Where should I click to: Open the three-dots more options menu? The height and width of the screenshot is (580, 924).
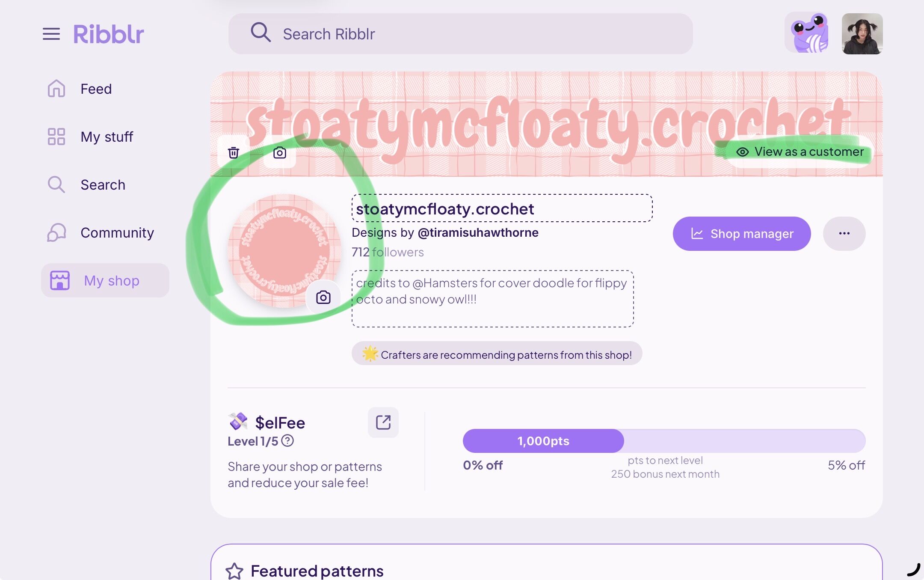[x=844, y=233]
